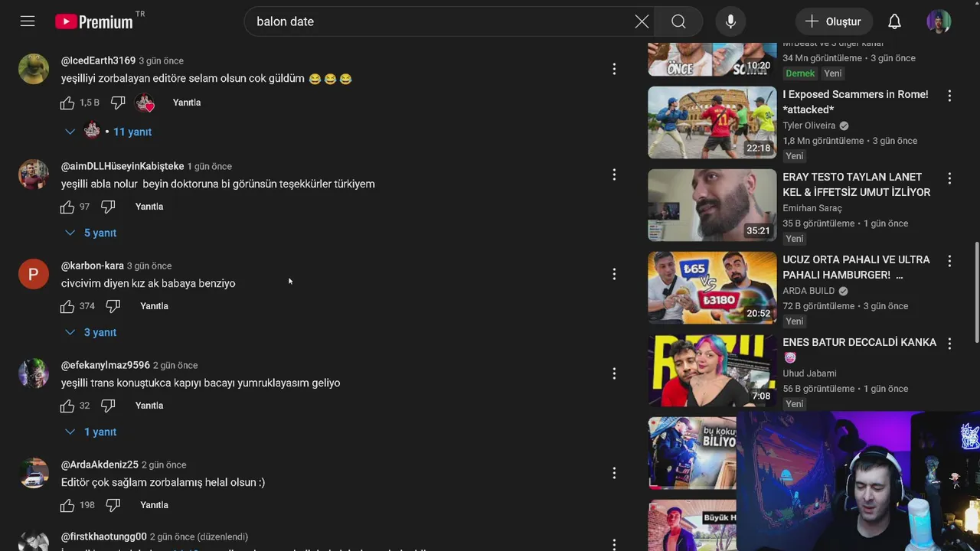This screenshot has width=980, height=551.
Task: Reply to @karbon-kara via Yanıtla
Action: point(154,306)
